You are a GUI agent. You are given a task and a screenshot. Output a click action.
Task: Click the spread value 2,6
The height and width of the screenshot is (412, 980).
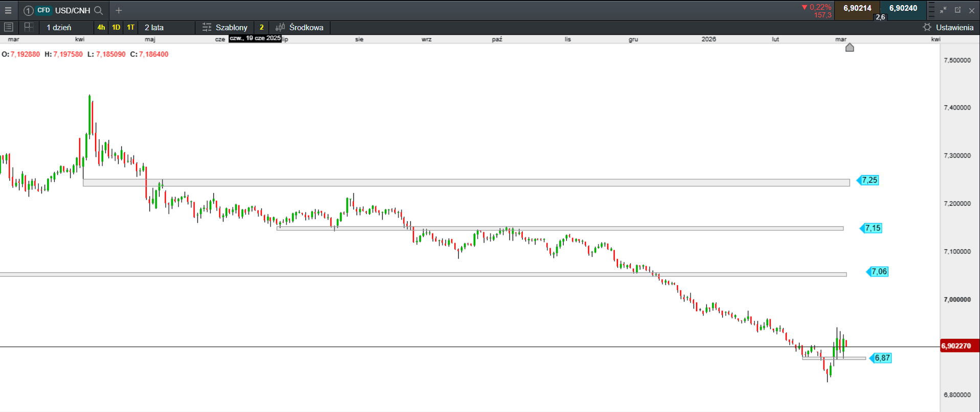(x=880, y=17)
